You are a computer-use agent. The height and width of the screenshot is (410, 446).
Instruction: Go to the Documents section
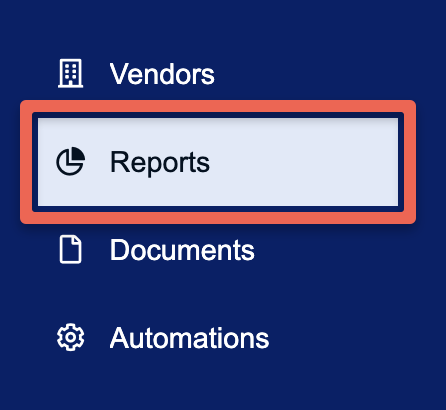coord(218,249)
